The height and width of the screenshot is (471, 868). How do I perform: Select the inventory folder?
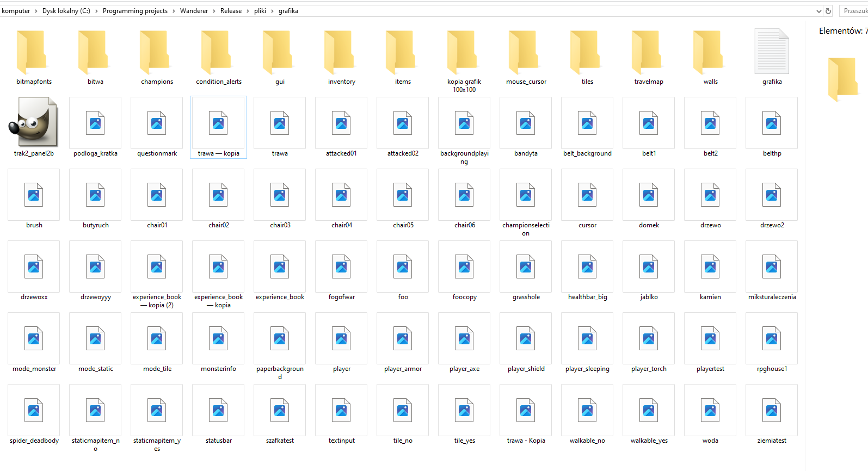pos(341,53)
